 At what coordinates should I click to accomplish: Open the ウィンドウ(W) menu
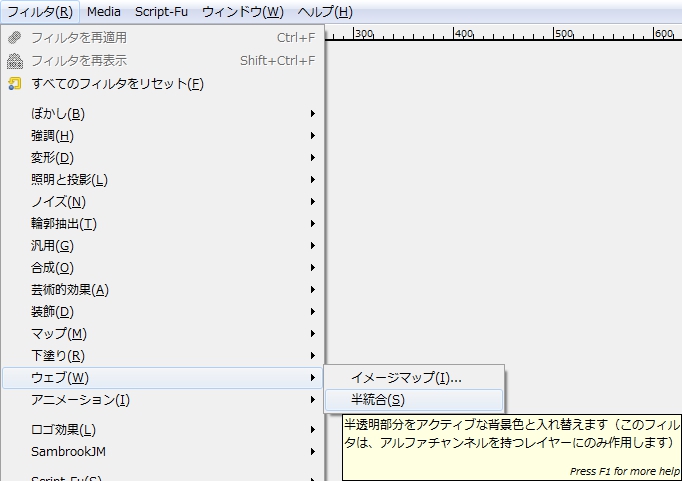[x=243, y=12]
